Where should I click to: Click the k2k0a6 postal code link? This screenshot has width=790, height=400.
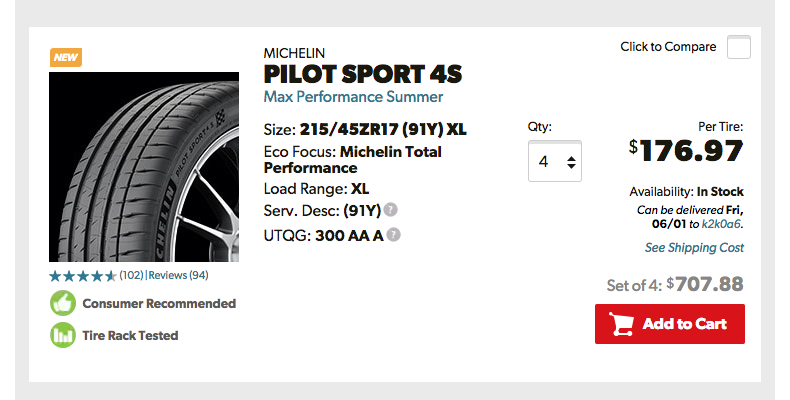tap(721, 225)
